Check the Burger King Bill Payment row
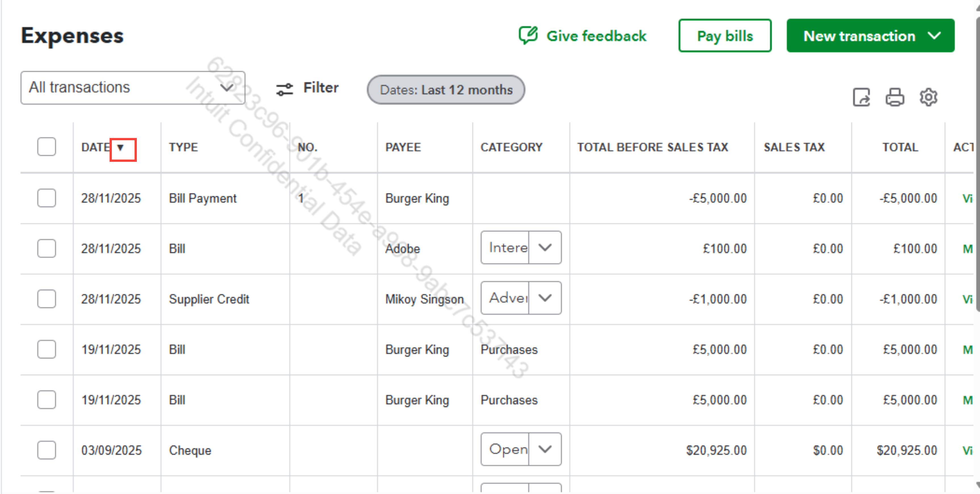Screen dimensions: 980x494 (46, 198)
